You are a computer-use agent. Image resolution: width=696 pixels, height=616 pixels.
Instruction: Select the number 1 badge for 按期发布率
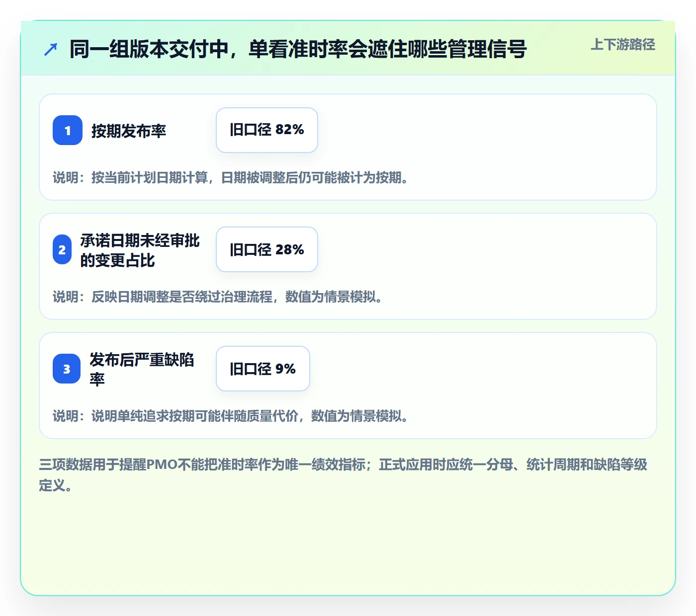(68, 130)
